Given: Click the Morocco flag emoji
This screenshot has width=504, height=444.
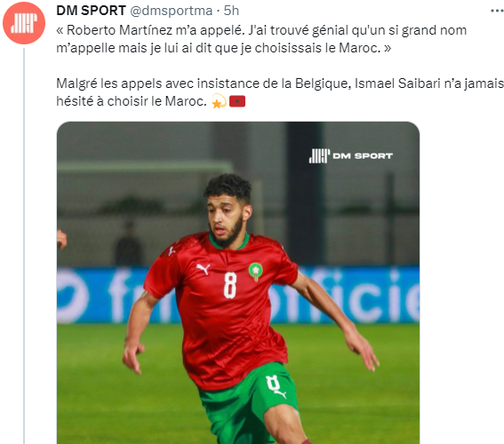Looking at the screenshot, I should coord(237,101).
